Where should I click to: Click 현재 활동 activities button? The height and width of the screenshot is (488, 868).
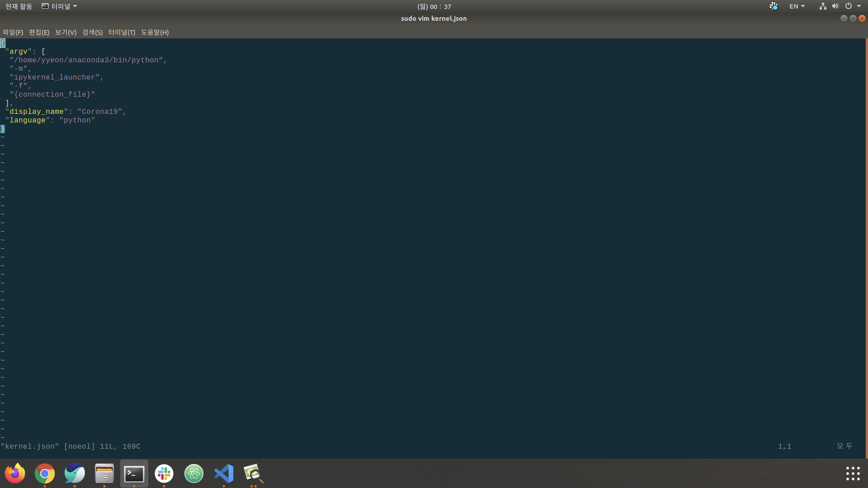tap(19, 6)
